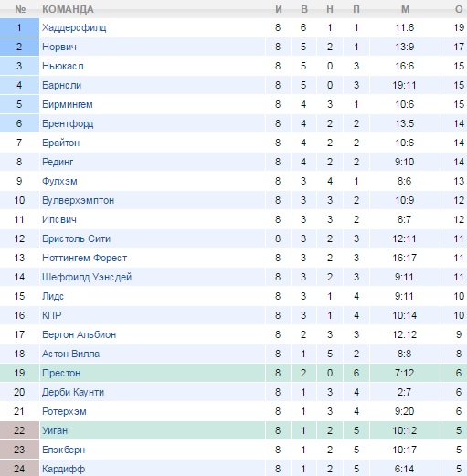
Task: Select the Ньюкасл team link
Action: point(63,66)
